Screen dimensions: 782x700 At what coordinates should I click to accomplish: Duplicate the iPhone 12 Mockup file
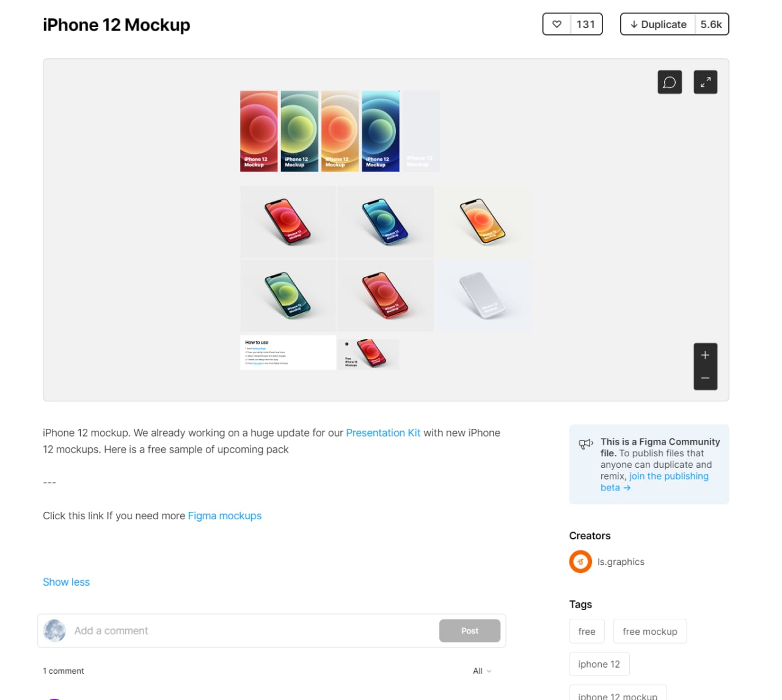[x=658, y=24]
